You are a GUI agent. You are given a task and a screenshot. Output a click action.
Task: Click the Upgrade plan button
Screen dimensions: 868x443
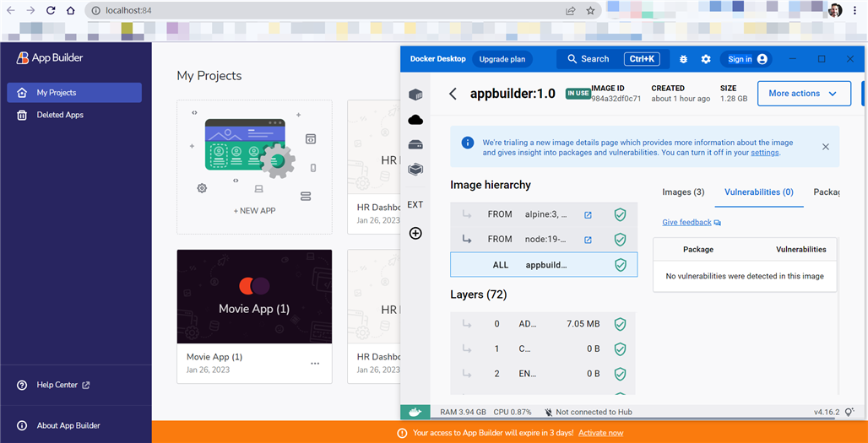click(502, 59)
